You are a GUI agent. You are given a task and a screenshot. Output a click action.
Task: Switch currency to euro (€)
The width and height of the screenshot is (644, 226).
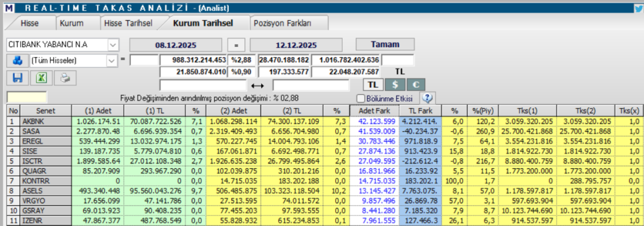[416, 85]
